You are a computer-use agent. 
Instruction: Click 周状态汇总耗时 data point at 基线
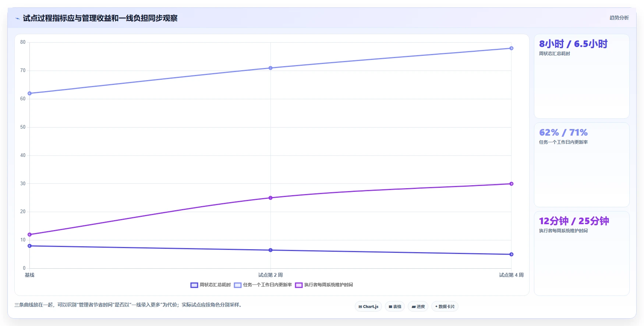pyautogui.click(x=30, y=246)
